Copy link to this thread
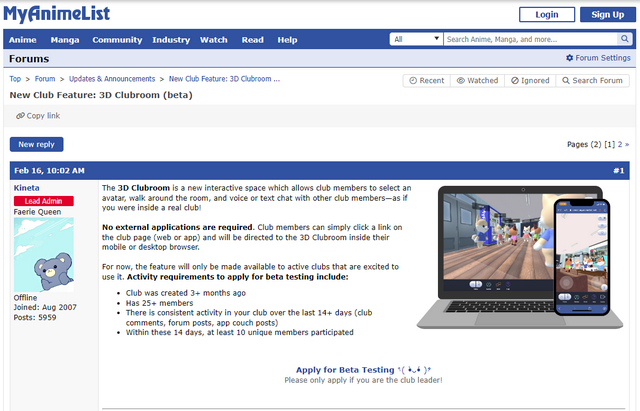Viewport: 640px width, 411px height. click(38, 116)
